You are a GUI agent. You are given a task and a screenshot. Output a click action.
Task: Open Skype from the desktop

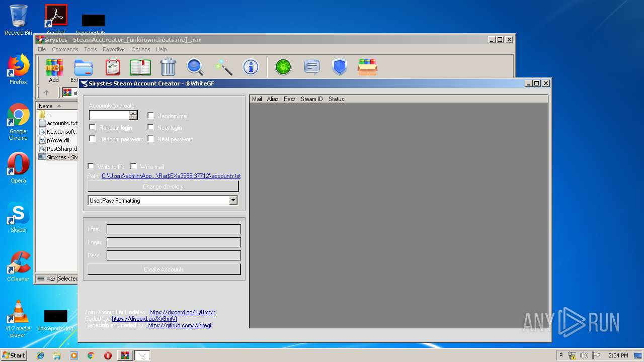click(x=18, y=217)
